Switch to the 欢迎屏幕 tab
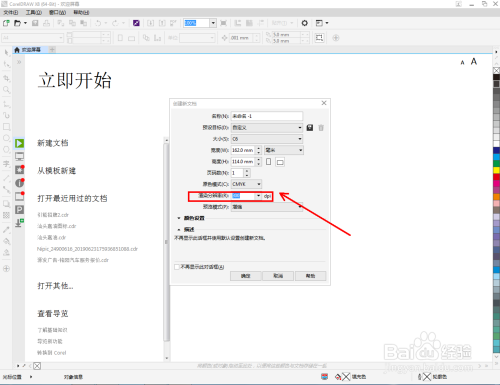500x385 pixels. point(31,50)
